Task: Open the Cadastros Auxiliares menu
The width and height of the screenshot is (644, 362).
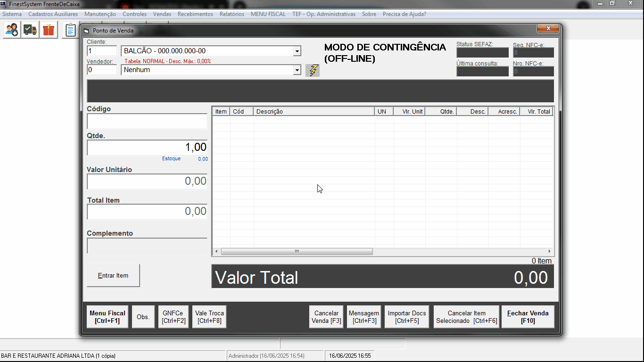Action: pyautogui.click(x=53, y=14)
